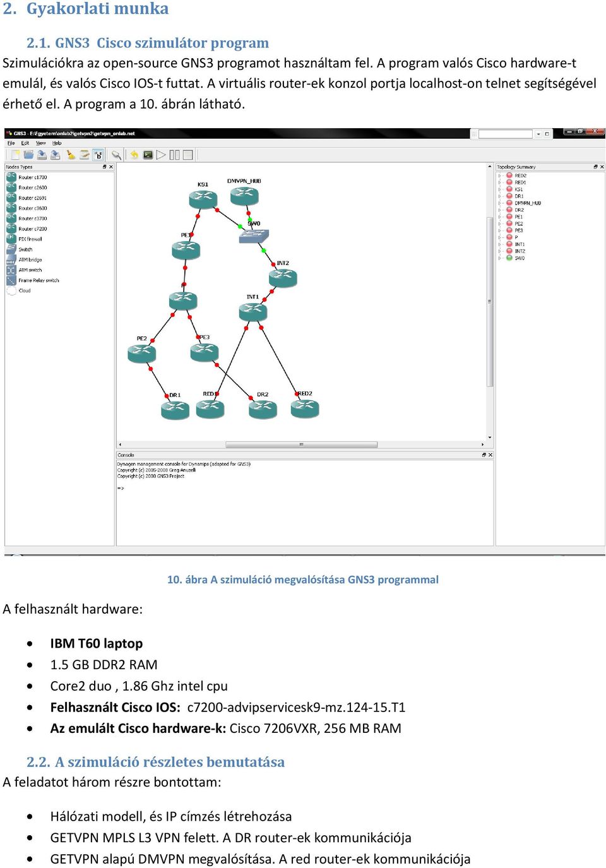Select ATM switch node type
This screenshot has height=868, width=606.
[x=25, y=270]
